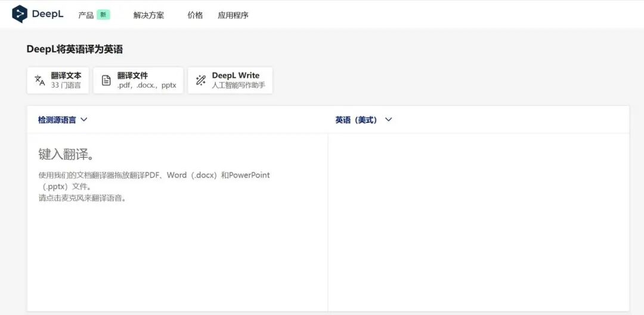644x315 pixels.
Task: Open the 应用程序 menu
Action: [233, 15]
